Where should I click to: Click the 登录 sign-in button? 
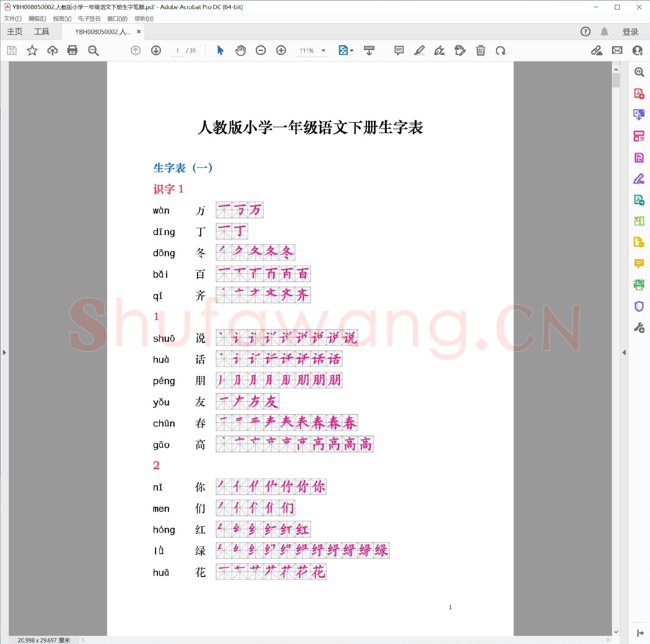tap(630, 31)
